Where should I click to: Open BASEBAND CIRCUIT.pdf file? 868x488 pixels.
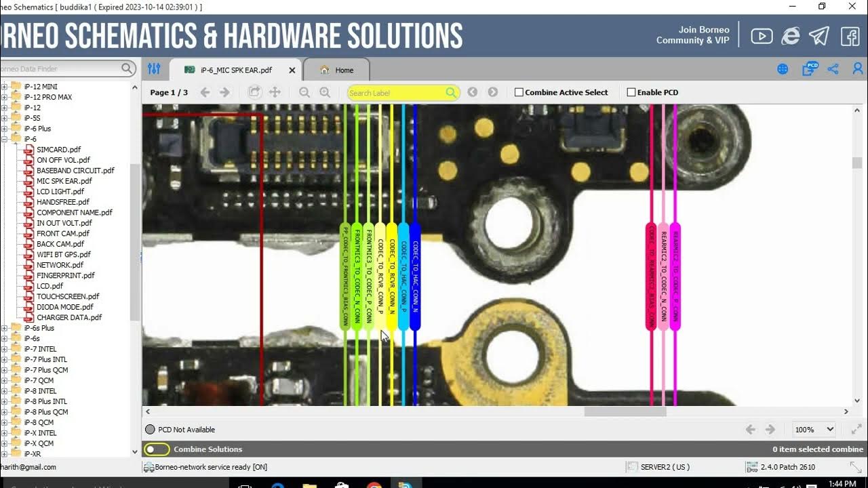coord(75,171)
